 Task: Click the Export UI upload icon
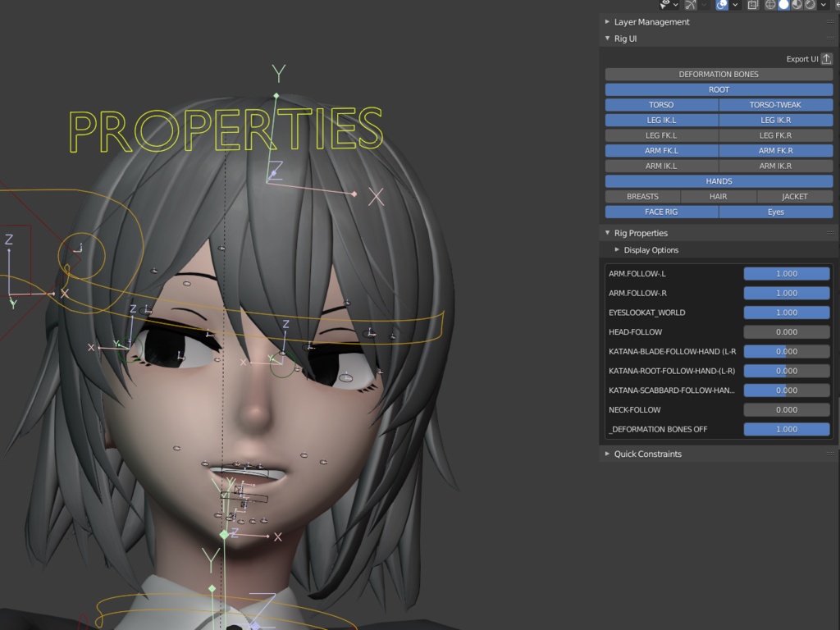825,58
